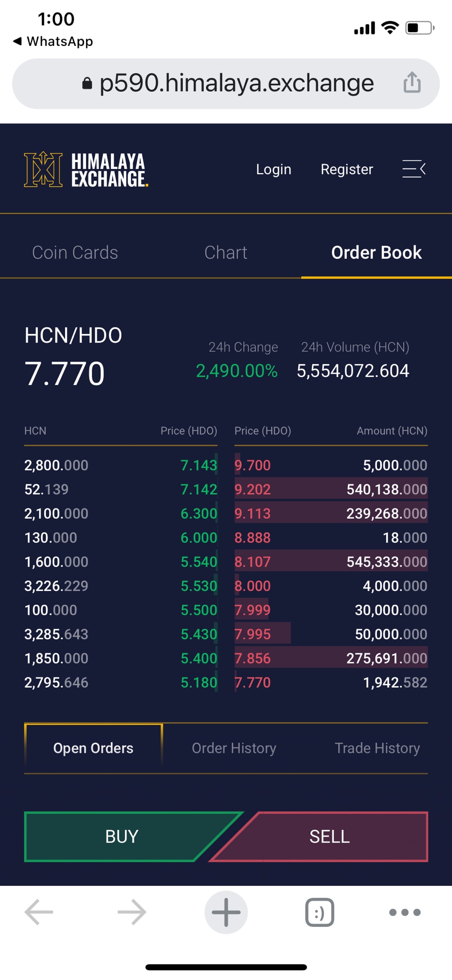Viewport: 452px width, 980px height.
Task: Tap the 2,490.00% 24h change value
Action: (237, 371)
